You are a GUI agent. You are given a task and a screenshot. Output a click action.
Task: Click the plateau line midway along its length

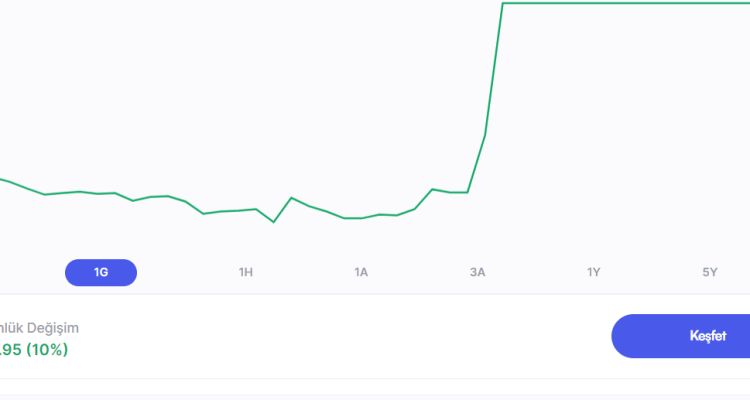pos(625,4)
